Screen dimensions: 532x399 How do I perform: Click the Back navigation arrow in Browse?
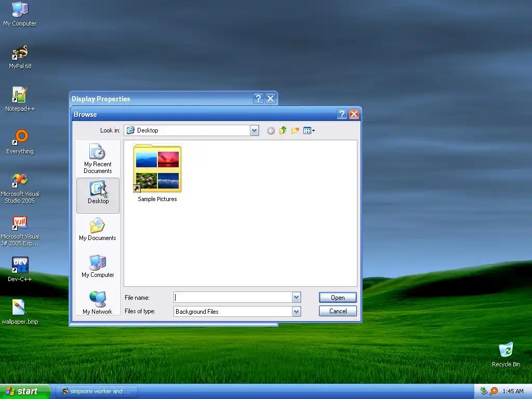click(271, 130)
